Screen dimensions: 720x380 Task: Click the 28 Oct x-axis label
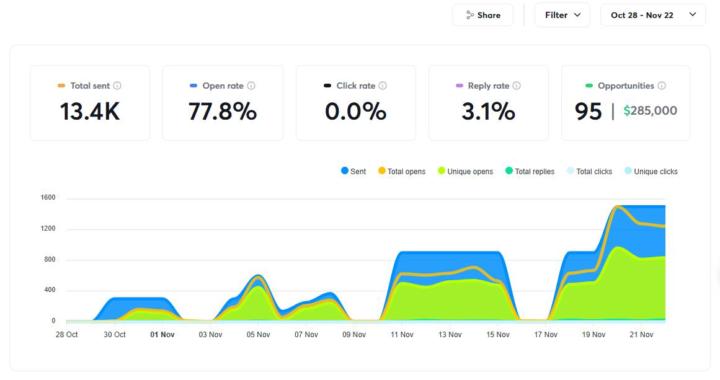67,335
